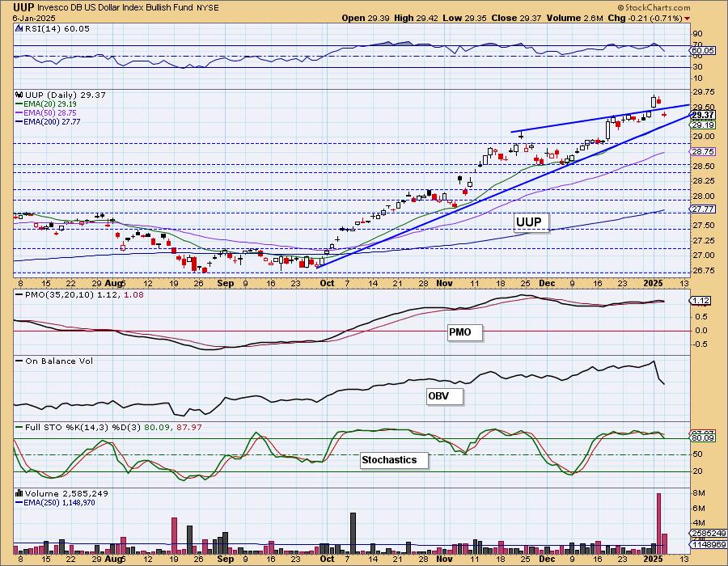Click the 20 level on stochastics axis
The height and width of the screenshot is (566, 728).
(x=697, y=471)
